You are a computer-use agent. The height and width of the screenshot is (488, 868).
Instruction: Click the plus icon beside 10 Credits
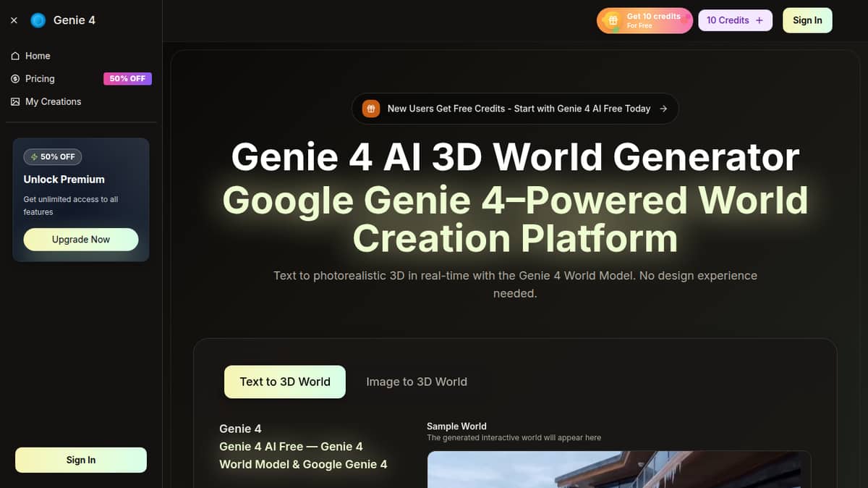[x=759, y=20]
